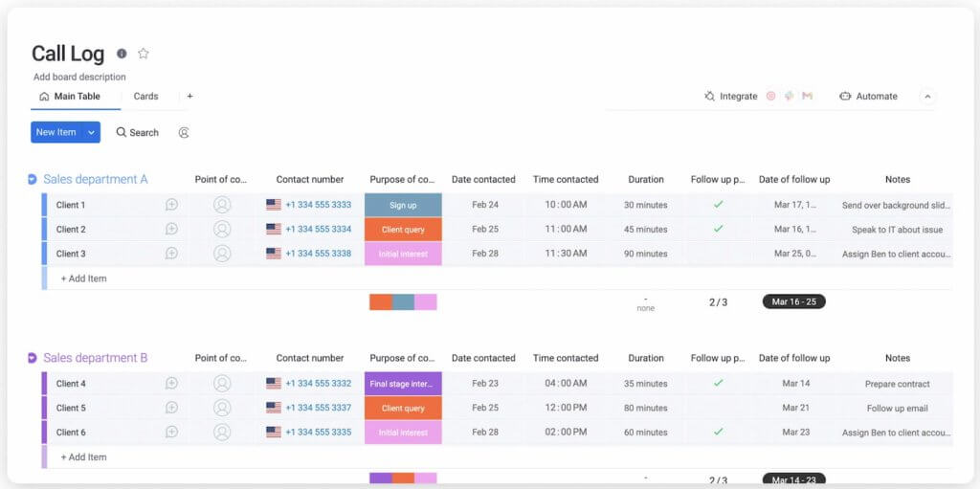The width and height of the screenshot is (980, 489).
Task: Star the Call Log board as favorite
Action: pyautogui.click(x=144, y=54)
